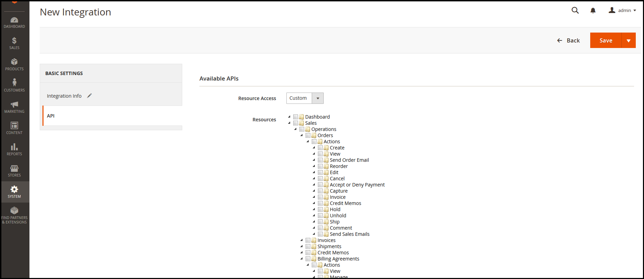Tick the Send Order Email checkbox
The height and width of the screenshot is (279, 644).
[320, 160]
